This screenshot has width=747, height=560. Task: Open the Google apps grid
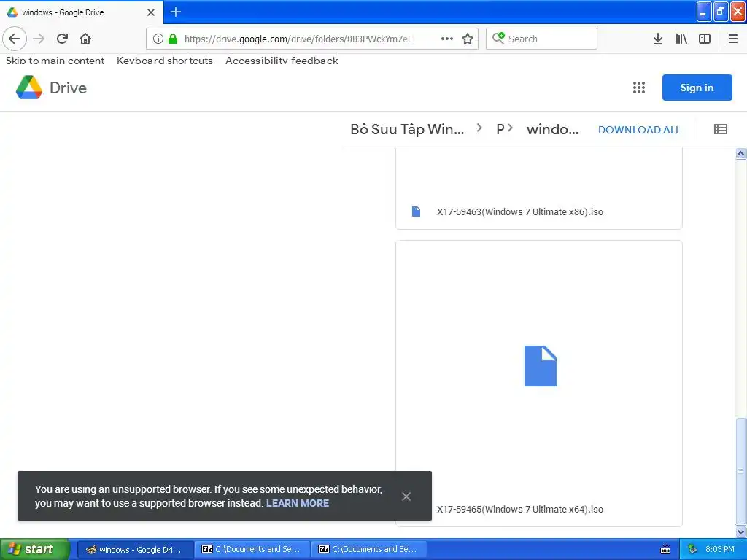(x=639, y=87)
